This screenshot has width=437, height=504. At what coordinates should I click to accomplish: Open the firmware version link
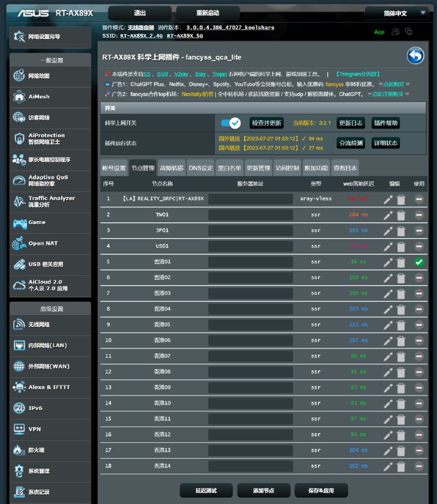tap(230, 28)
